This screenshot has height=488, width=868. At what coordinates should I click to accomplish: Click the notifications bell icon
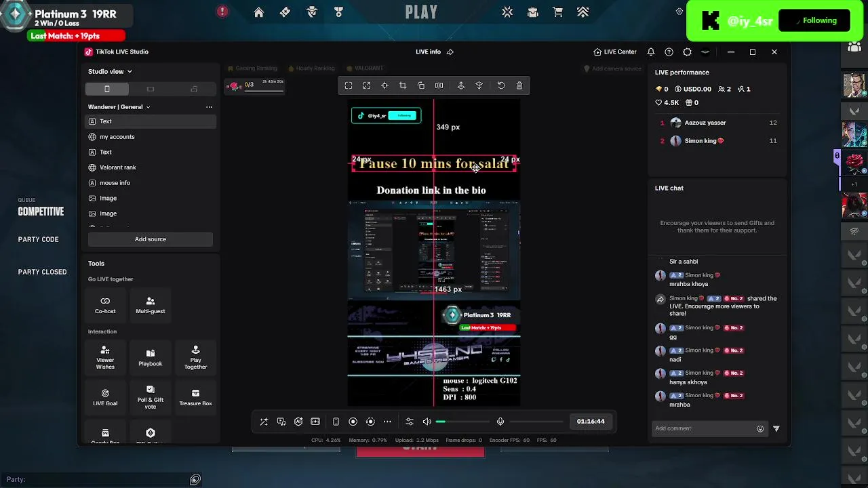point(651,52)
